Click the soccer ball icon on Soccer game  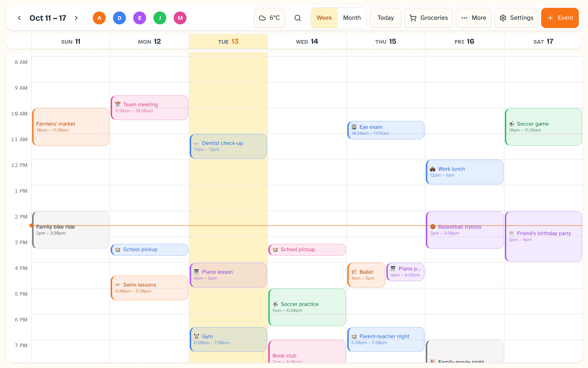coord(512,124)
